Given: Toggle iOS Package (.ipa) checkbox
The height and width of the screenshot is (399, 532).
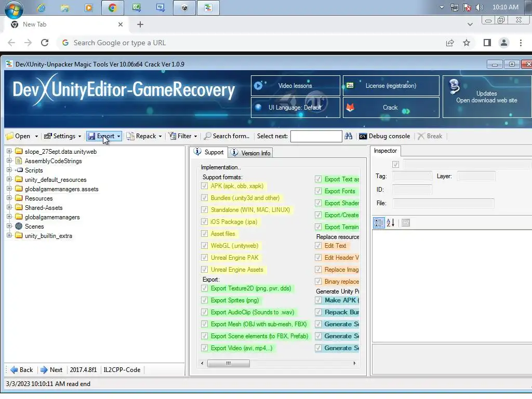Looking at the screenshot, I should tap(204, 221).
